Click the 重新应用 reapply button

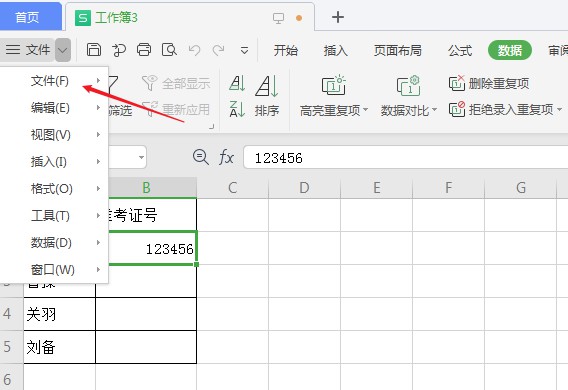coord(176,109)
